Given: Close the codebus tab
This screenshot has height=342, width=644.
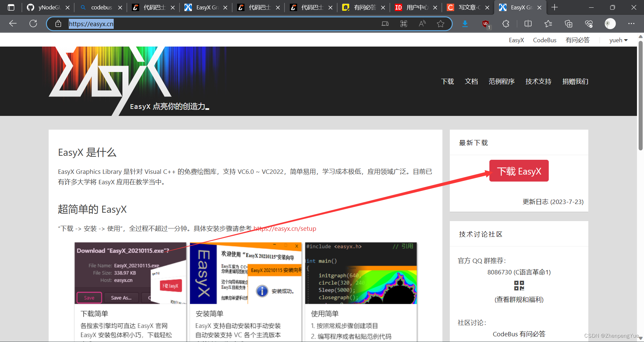Looking at the screenshot, I should click(120, 7).
